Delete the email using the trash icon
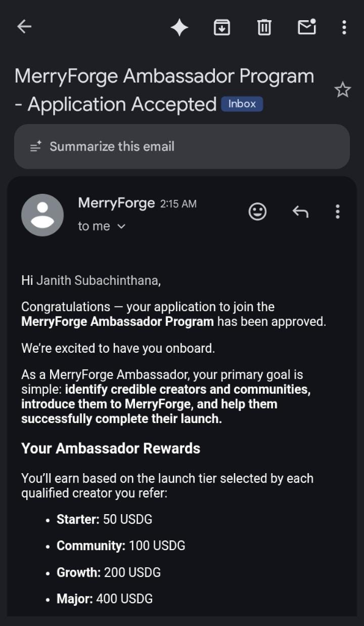This screenshot has width=364, height=626. click(264, 27)
